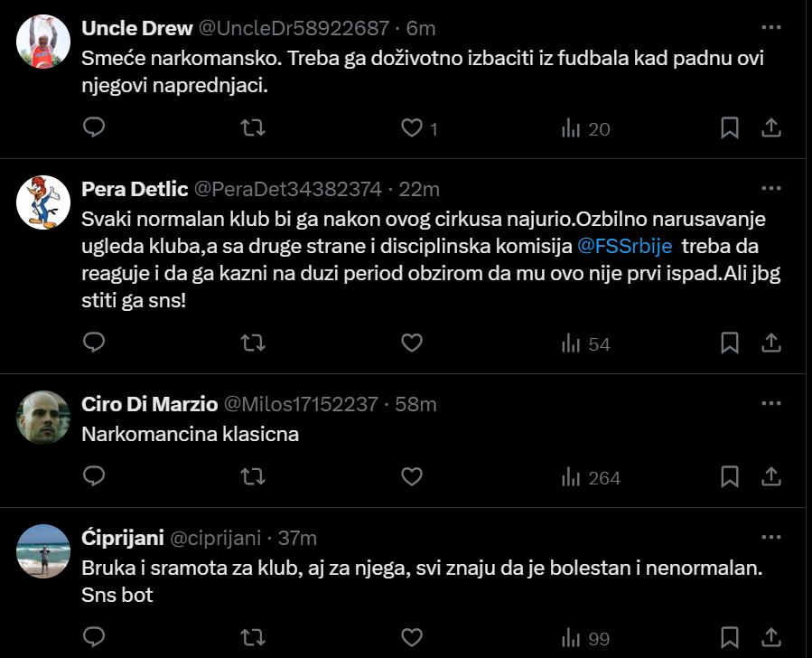Bookmark Uncle Drew's tweet
The image size is (812, 658).
point(730,128)
